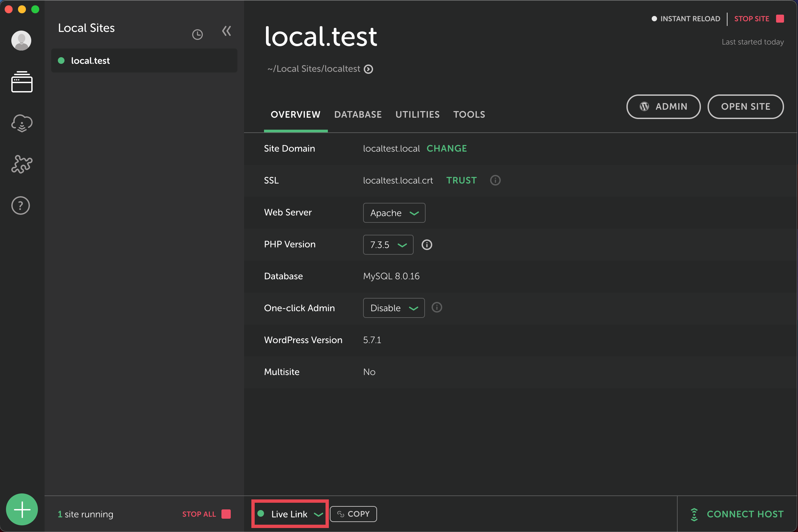Click the Open Site button

[746, 106]
